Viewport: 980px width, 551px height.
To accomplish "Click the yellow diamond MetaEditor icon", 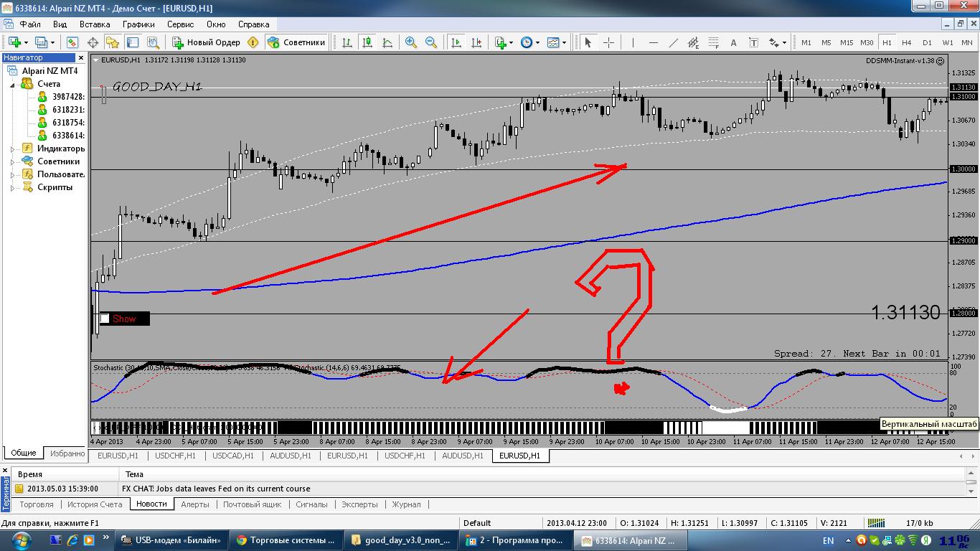I will pos(253,42).
